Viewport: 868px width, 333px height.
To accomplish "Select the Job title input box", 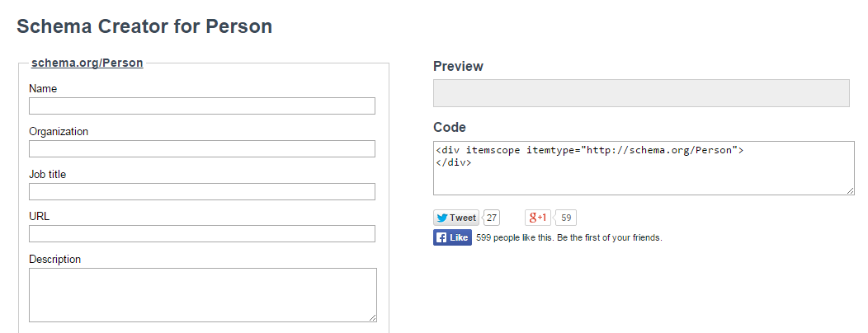I will pos(202,191).
